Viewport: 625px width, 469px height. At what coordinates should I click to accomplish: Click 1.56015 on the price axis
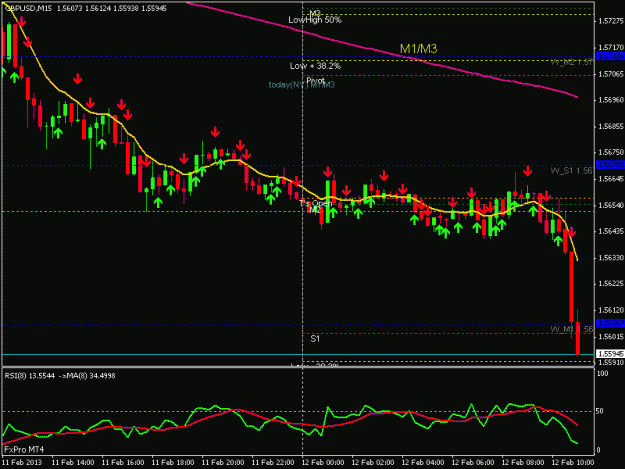coord(611,337)
